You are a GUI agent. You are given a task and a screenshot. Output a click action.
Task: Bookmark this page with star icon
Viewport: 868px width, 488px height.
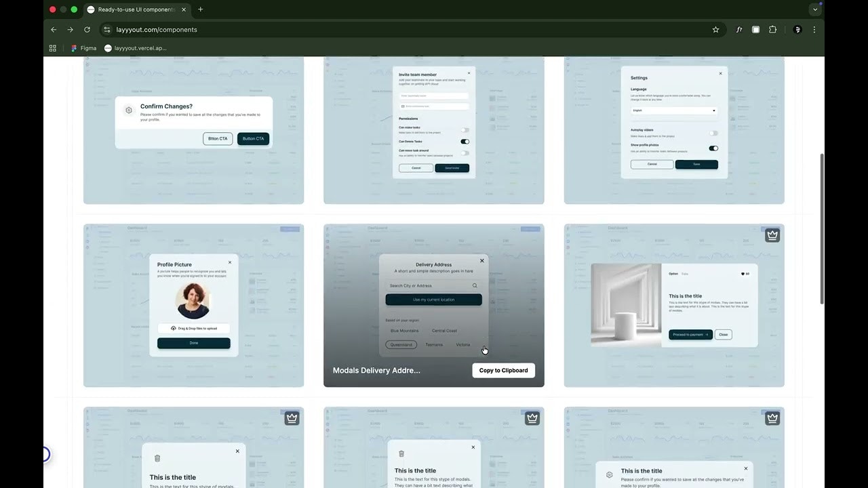click(x=715, y=30)
